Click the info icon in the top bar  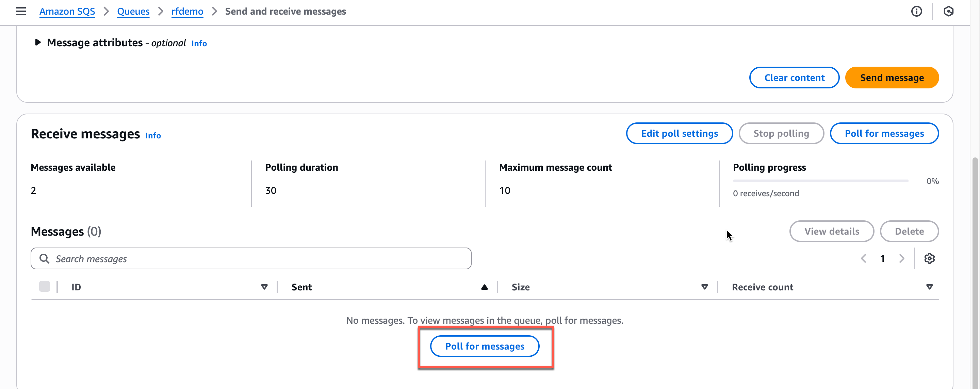(917, 12)
